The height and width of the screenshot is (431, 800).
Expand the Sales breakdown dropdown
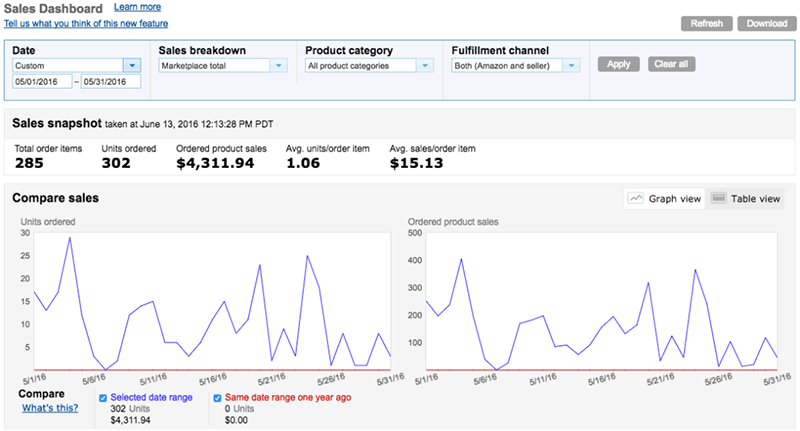point(278,66)
